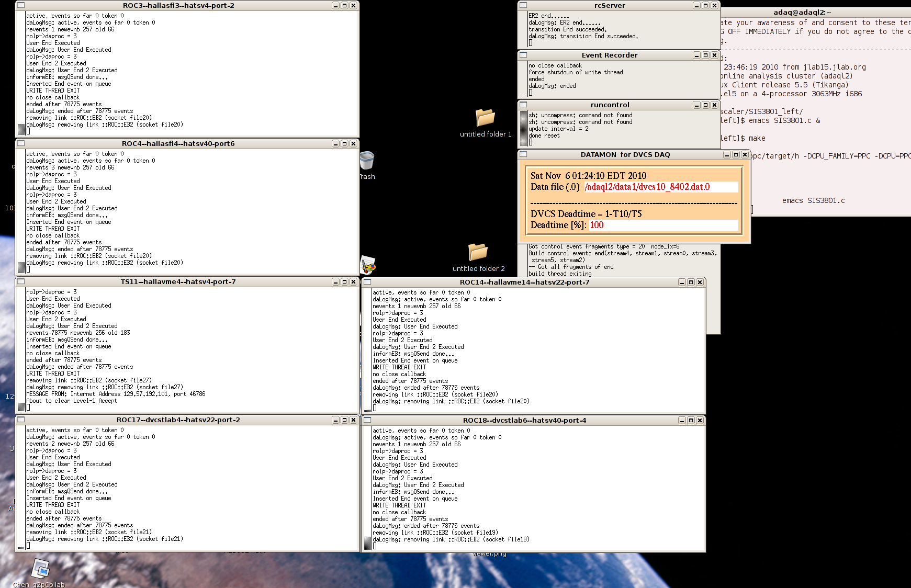Screen dimensions: 911x588
Task: Open window menu icon of the rcServer window
Action: [523, 5]
